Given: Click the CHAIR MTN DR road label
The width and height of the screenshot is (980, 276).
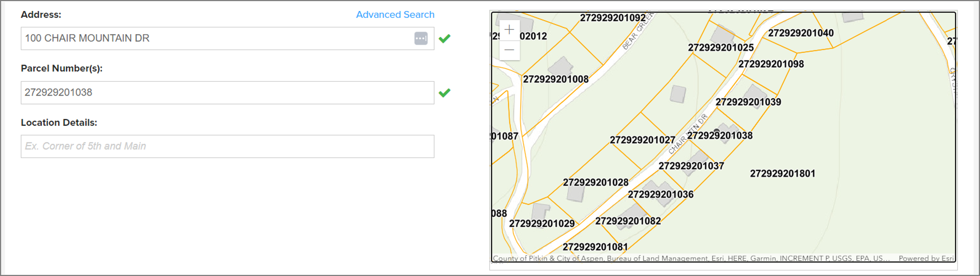Looking at the screenshot, I should click(688, 134).
